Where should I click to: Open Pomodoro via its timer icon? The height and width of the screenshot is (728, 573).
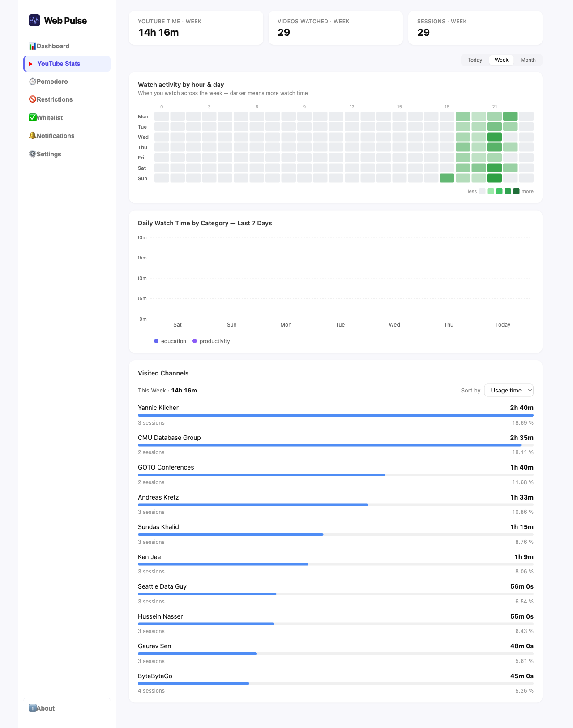pyautogui.click(x=32, y=82)
